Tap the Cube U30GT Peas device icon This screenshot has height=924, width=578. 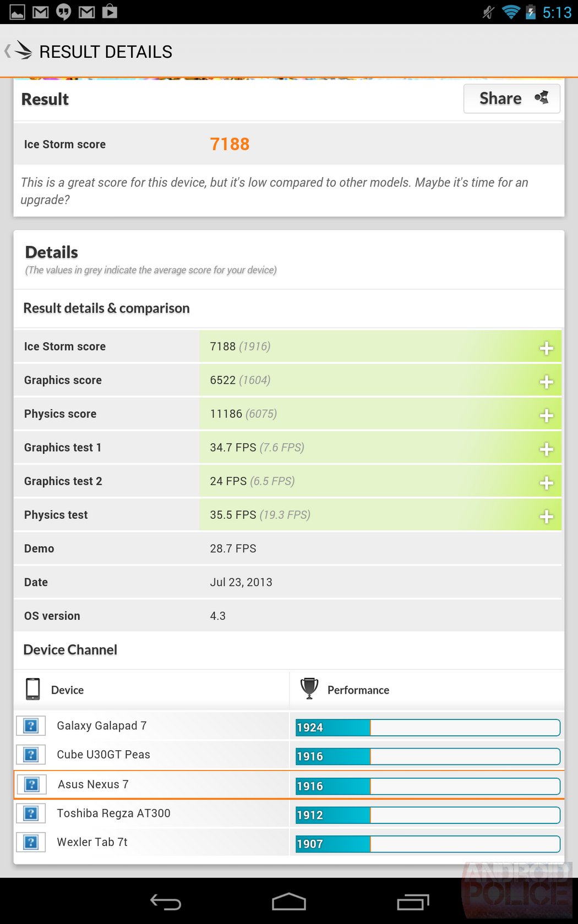[x=31, y=755]
